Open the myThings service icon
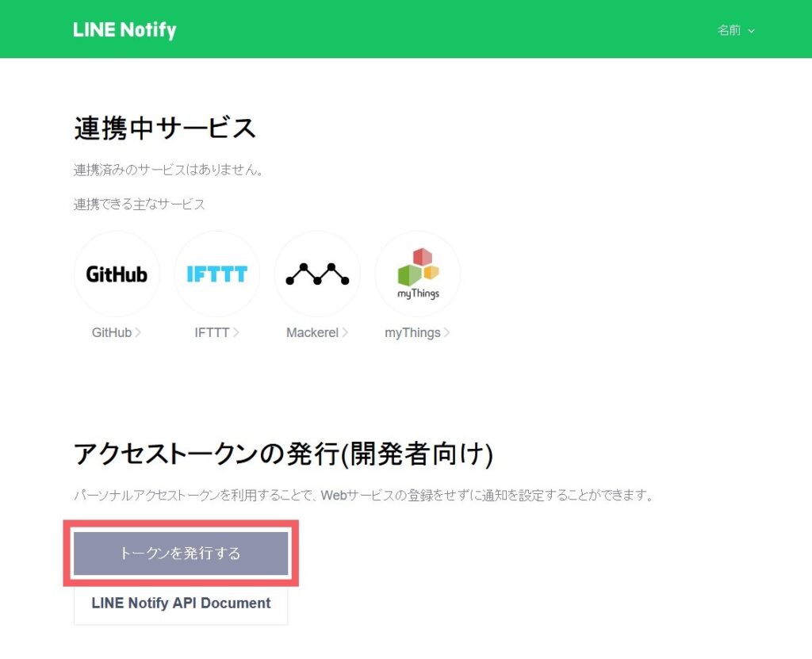Viewport: 812px width, 659px height. coord(417,274)
